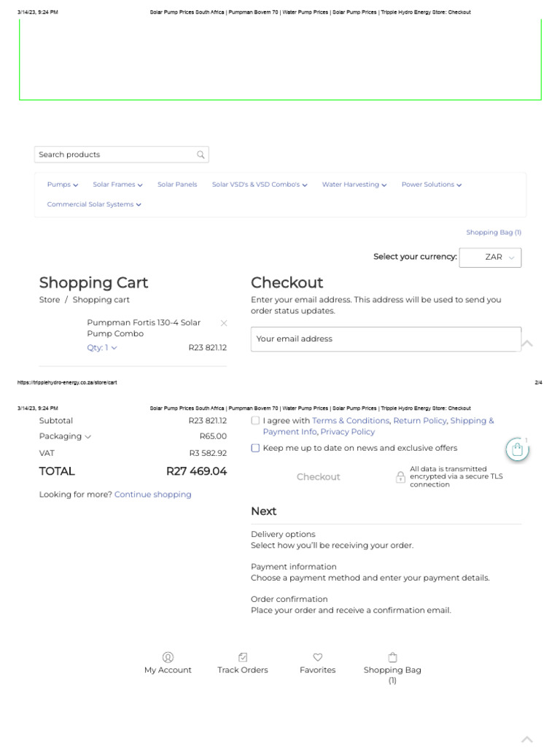Click the footer Shopping Bag icon
560x747 pixels.
(x=392, y=657)
